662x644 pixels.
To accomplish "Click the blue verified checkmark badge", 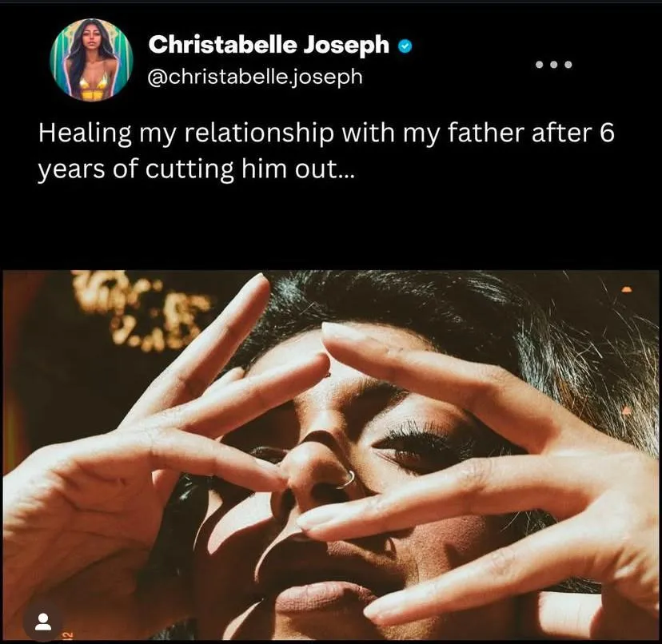I will click(405, 46).
